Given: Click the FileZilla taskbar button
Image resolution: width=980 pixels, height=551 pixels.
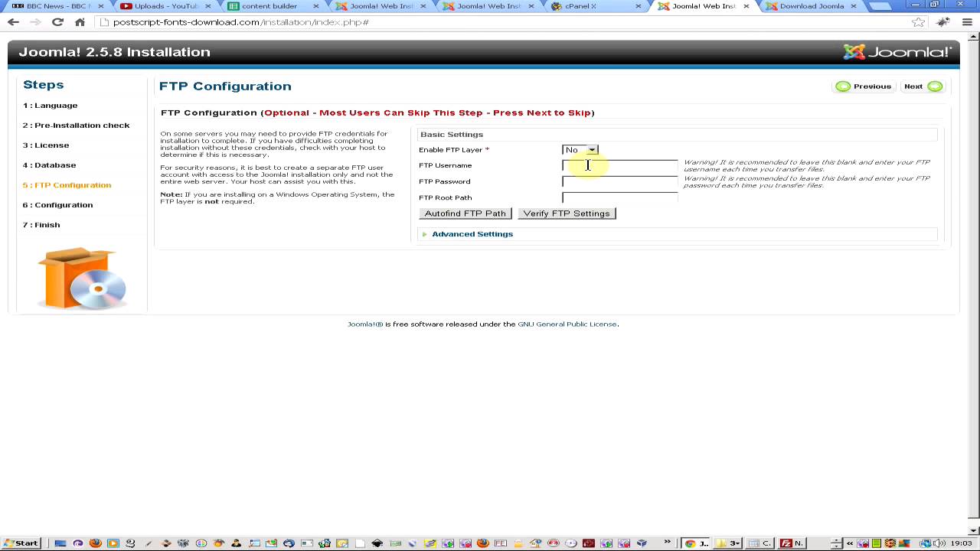Looking at the screenshot, I should (x=792, y=543).
